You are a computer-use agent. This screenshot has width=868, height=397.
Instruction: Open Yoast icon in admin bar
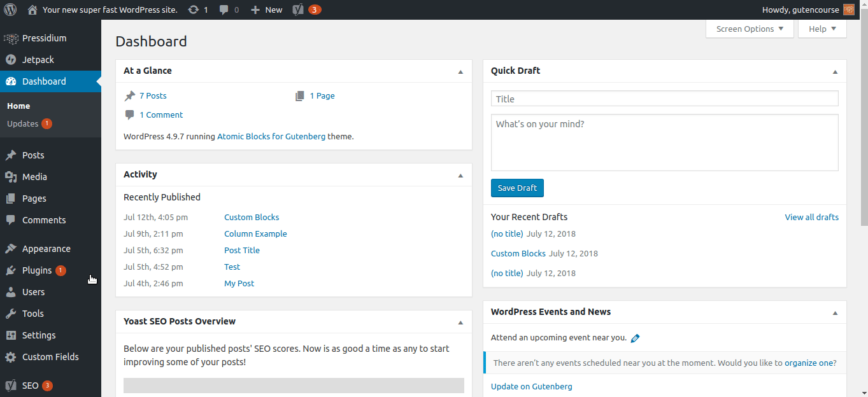coord(298,10)
